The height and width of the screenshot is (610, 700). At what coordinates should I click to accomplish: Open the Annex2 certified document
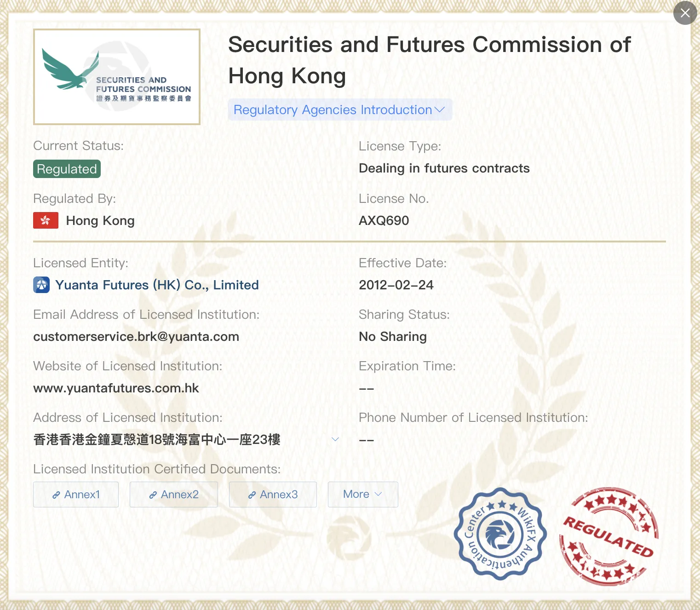click(174, 495)
